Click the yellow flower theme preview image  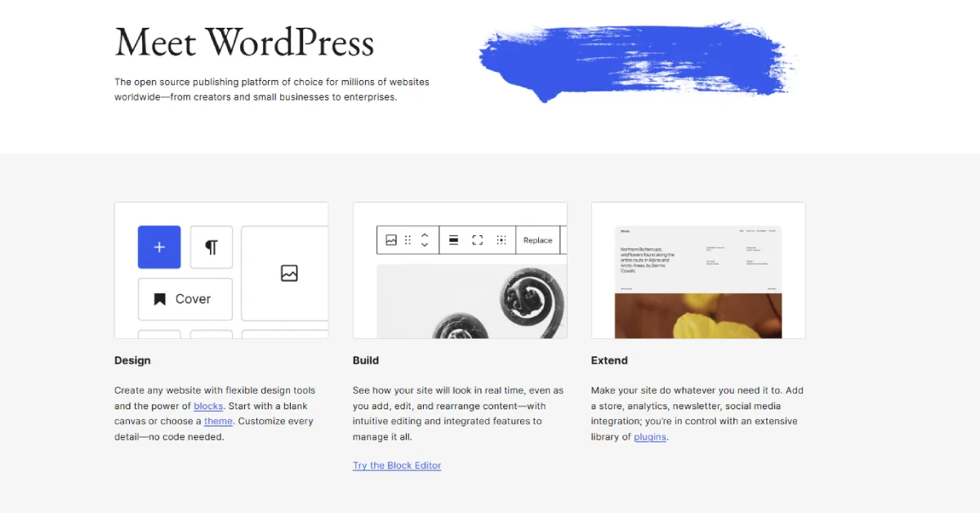(698, 316)
